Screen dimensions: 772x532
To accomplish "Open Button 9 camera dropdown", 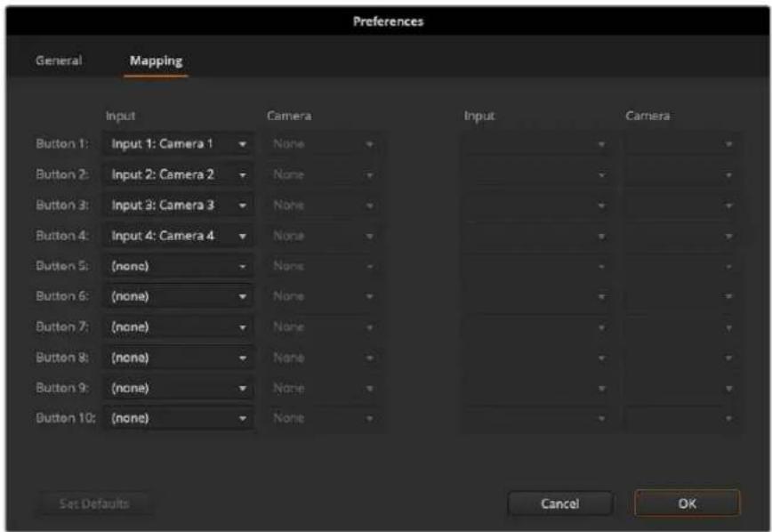I will click(x=324, y=388).
